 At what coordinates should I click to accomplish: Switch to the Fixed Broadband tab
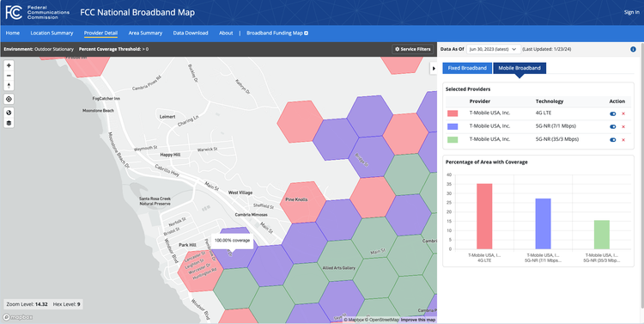pyautogui.click(x=467, y=68)
